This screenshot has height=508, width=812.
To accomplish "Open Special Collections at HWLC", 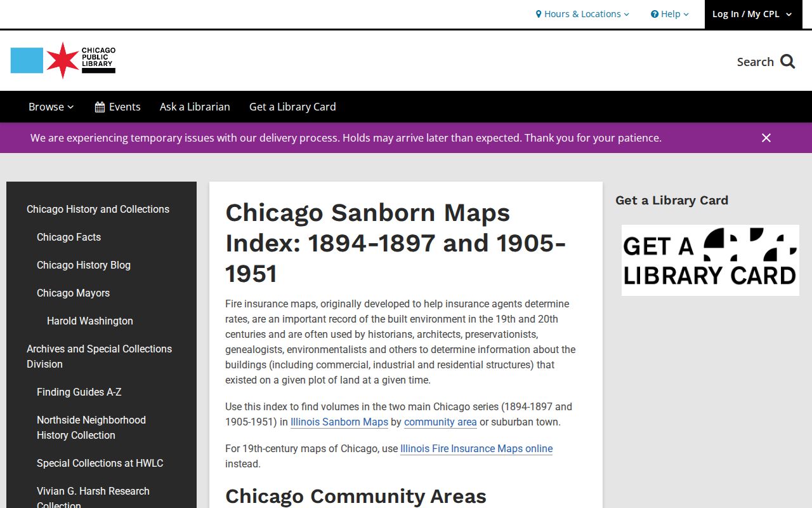I will (100, 463).
